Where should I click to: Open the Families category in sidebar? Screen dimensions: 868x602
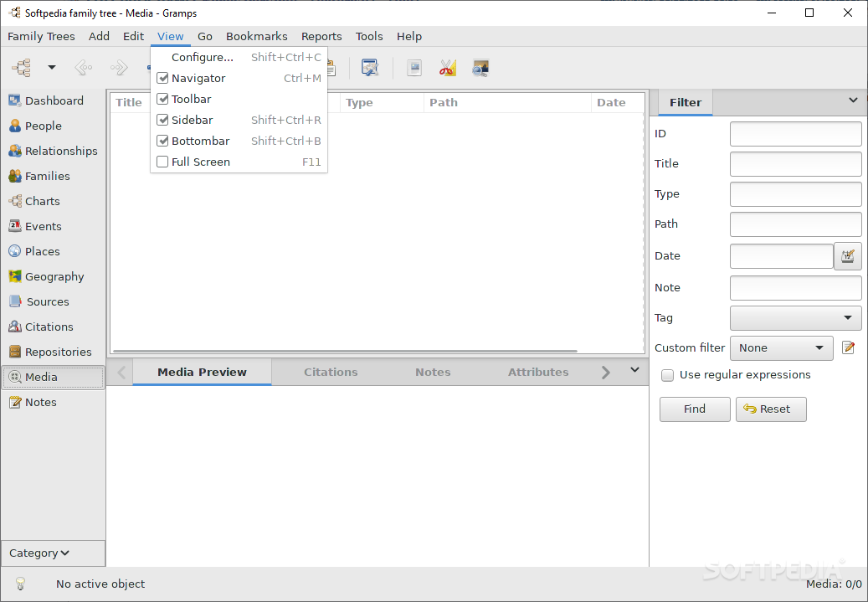53,176
